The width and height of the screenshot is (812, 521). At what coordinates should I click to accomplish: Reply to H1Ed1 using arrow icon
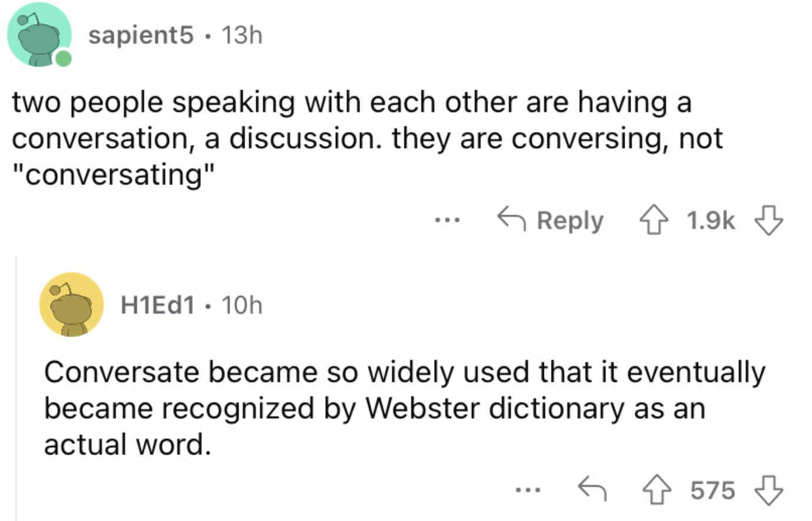tap(592, 489)
